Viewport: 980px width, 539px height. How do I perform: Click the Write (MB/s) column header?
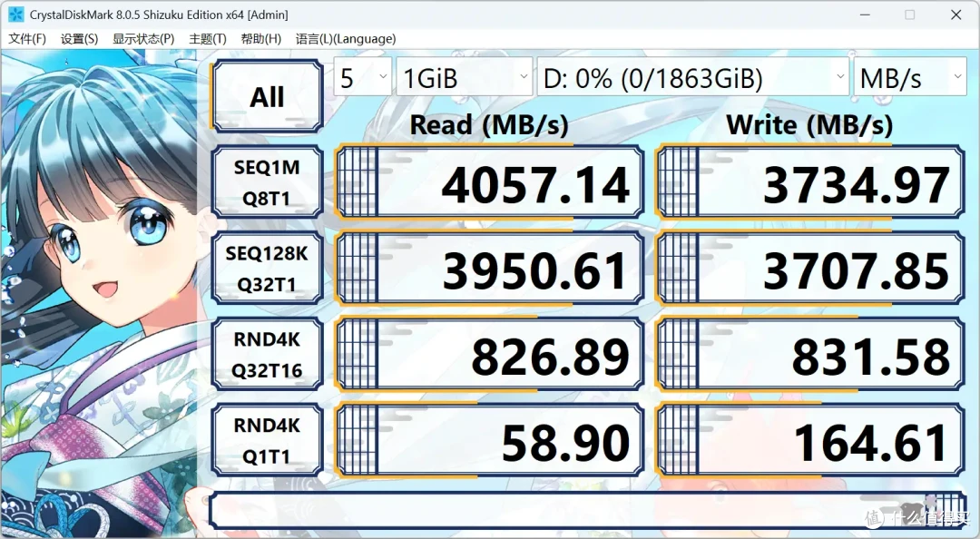tap(809, 124)
